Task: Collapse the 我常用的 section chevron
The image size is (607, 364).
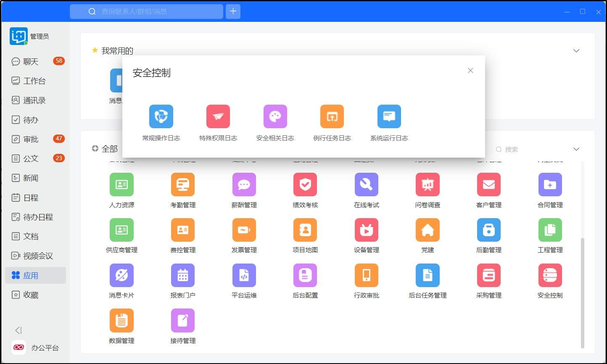Action: 576,51
